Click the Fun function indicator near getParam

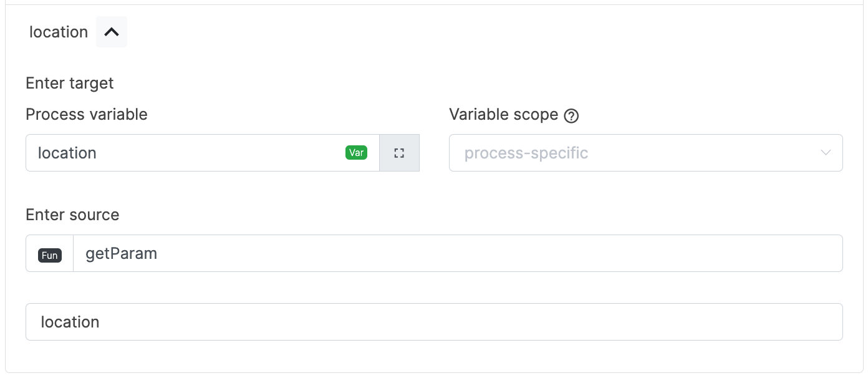(49, 254)
